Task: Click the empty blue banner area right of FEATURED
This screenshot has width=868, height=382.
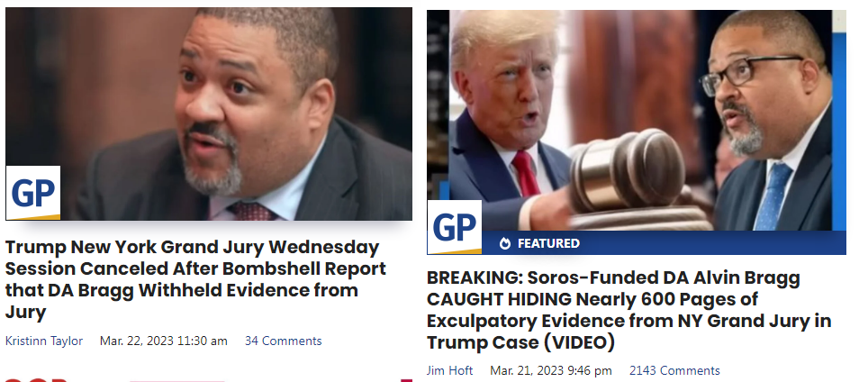Action: point(713,243)
